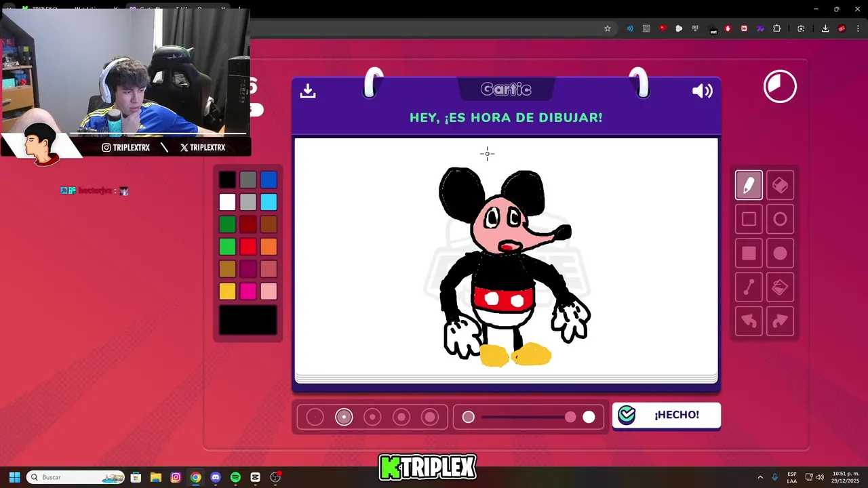Pick the cyan color swatch

tap(269, 202)
